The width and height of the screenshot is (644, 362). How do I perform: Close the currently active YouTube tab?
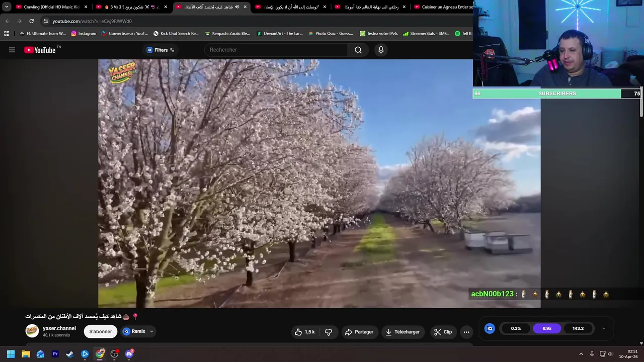[x=245, y=7]
